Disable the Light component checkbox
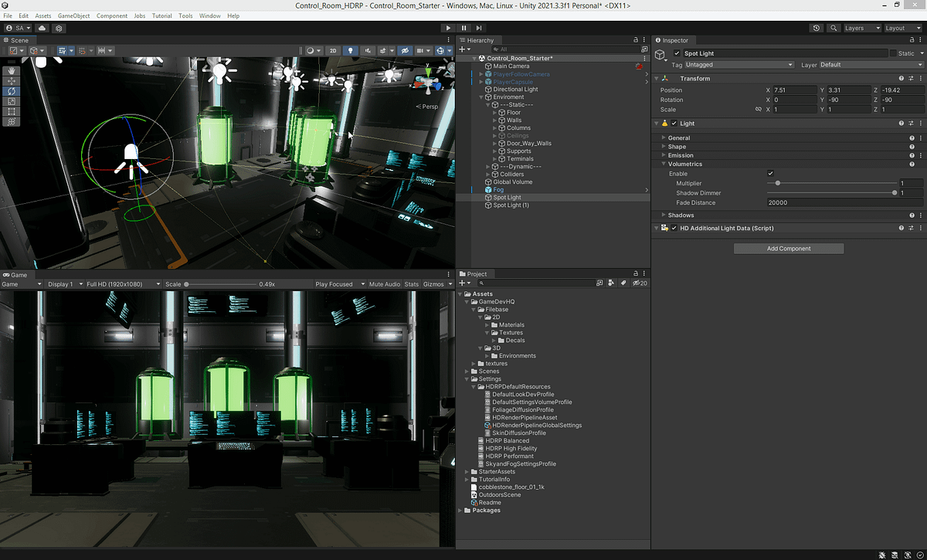The height and width of the screenshot is (560, 927). [674, 123]
